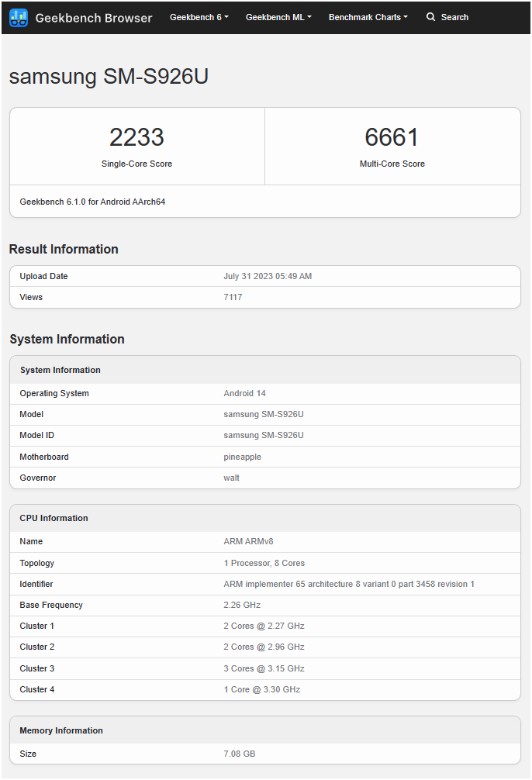Viewport: 532px width, 780px height.
Task: Click the System Information table header
Action: pyautogui.click(x=60, y=370)
